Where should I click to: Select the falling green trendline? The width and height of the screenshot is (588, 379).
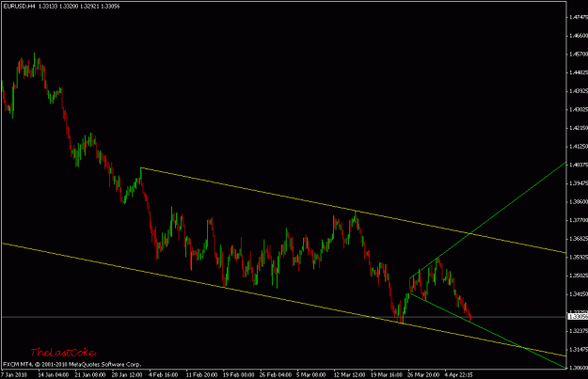click(x=487, y=331)
